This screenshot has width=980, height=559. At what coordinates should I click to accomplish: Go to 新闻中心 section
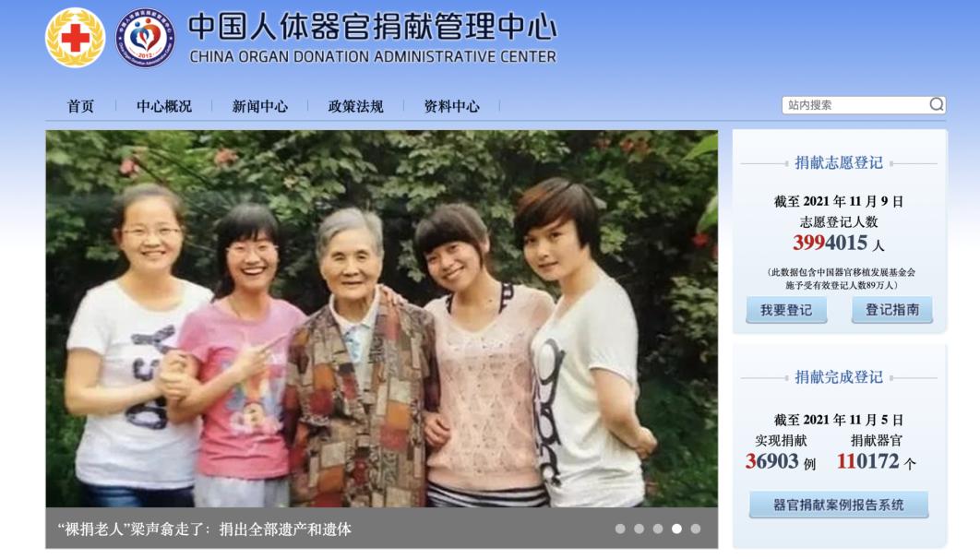coord(260,106)
